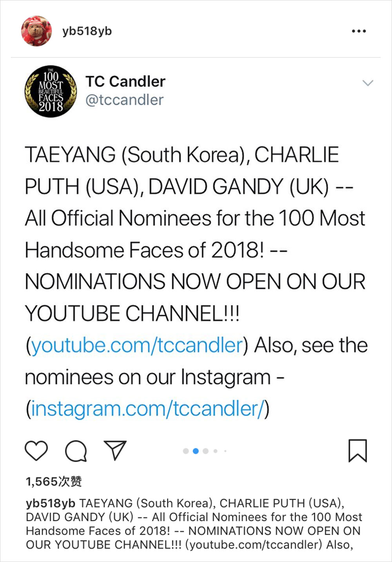Open the instagram.com/tccandler/ link
This screenshot has width=392, height=562.
[x=148, y=409]
